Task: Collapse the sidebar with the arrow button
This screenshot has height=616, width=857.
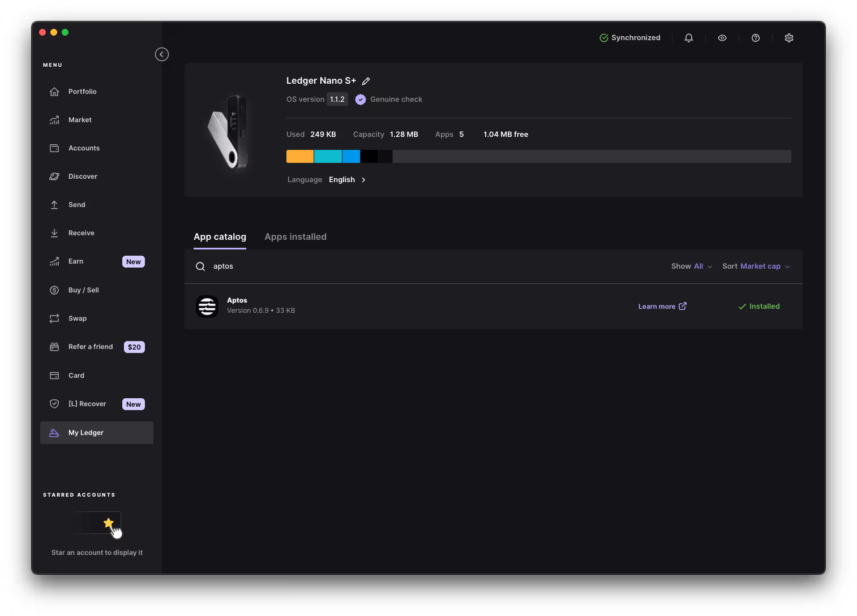Action: tap(162, 54)
